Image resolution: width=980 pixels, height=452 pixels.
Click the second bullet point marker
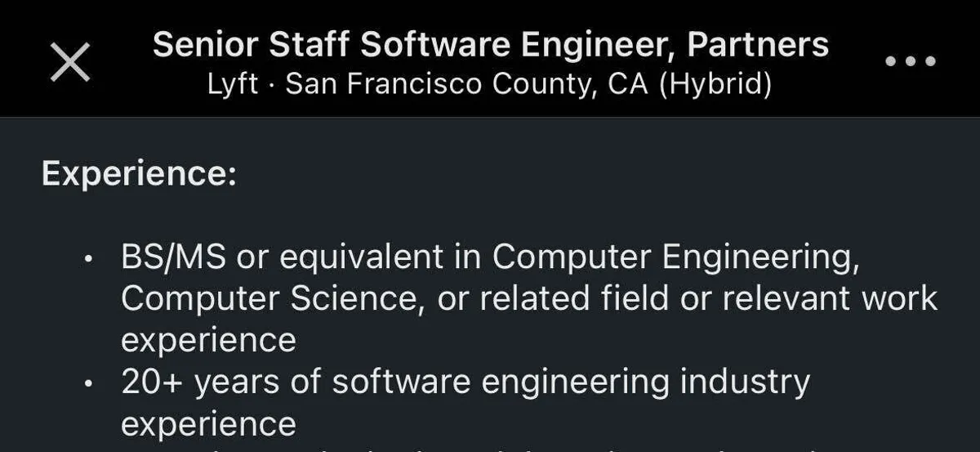[x=88, y=384]
